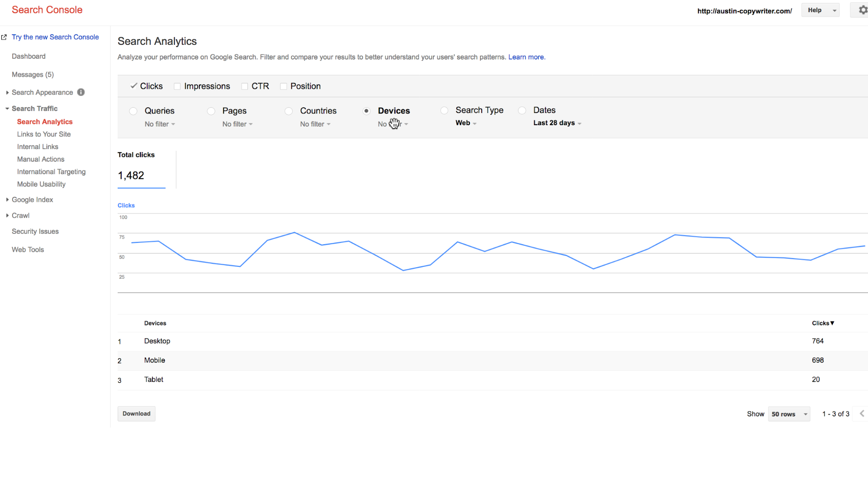Open the Help dropdown
The image size is (868, 488).
point(820,10)
